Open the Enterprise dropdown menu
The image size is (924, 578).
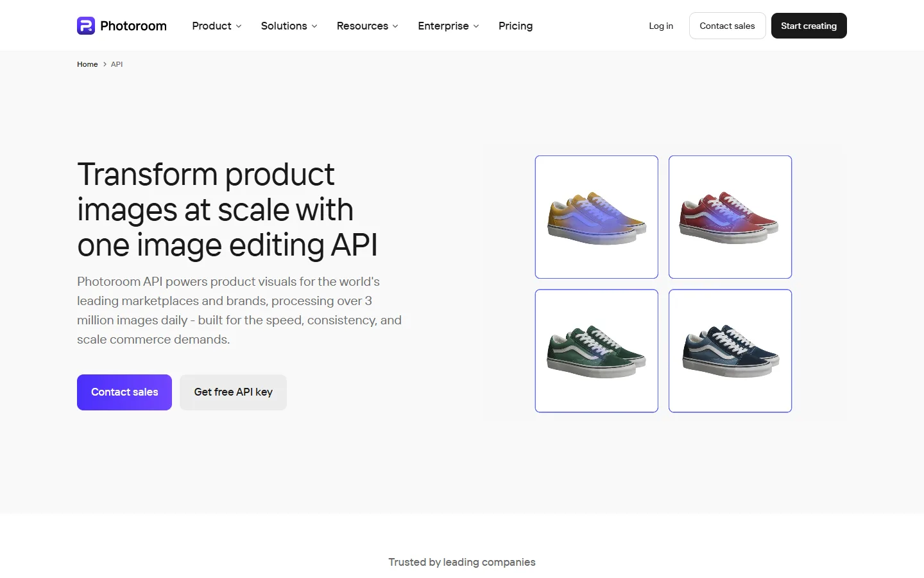point(448,26)
